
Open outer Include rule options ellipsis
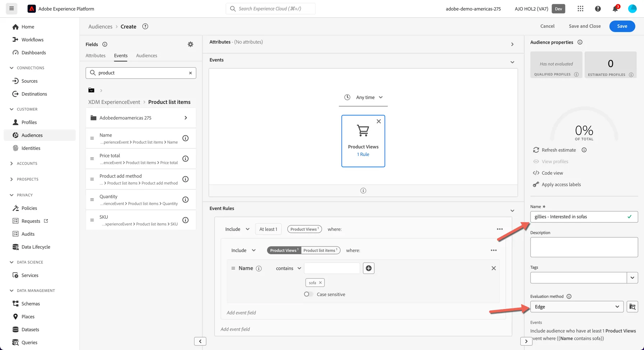500,229
